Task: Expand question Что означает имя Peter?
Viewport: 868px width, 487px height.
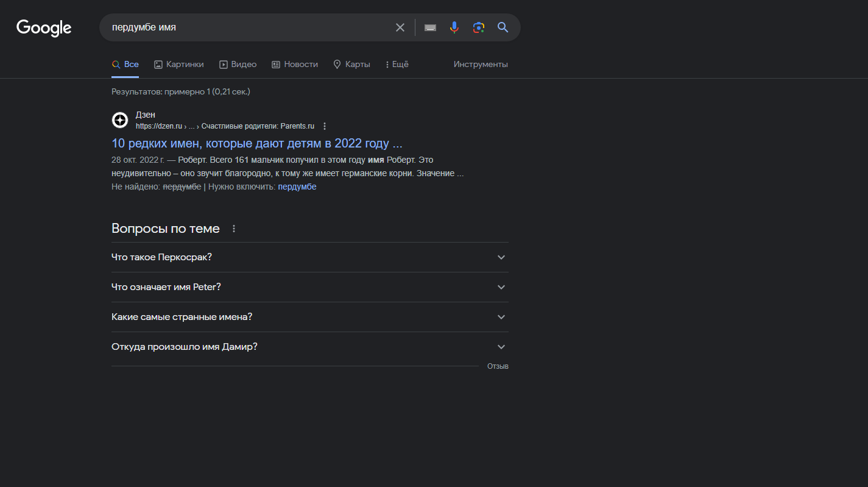Action: click(309, 287)
